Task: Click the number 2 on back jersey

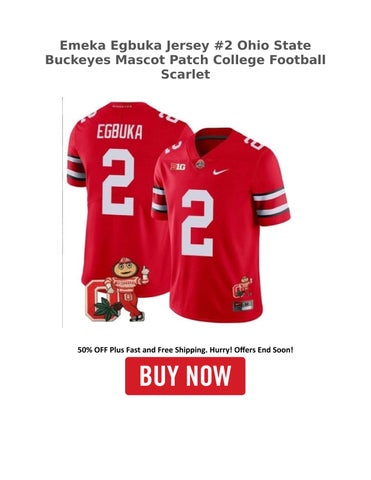Action: pyautogui.click(x=118, y=182)
